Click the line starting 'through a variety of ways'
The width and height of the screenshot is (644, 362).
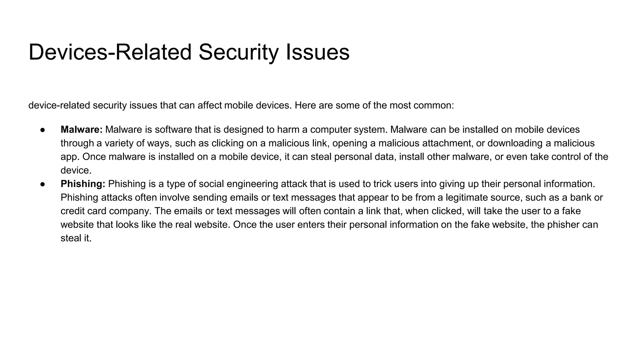[x=328, y=143]
